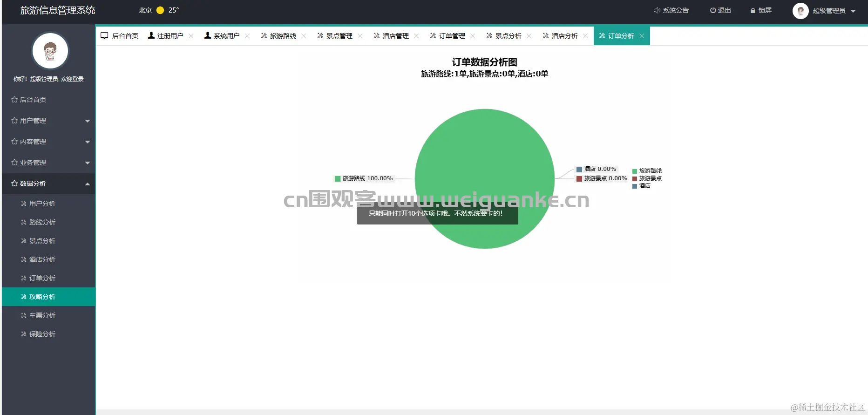Open the 超级管理员 dropdown arrow
The width and height of the screenshot is (868, 415).
pos(853,11)
